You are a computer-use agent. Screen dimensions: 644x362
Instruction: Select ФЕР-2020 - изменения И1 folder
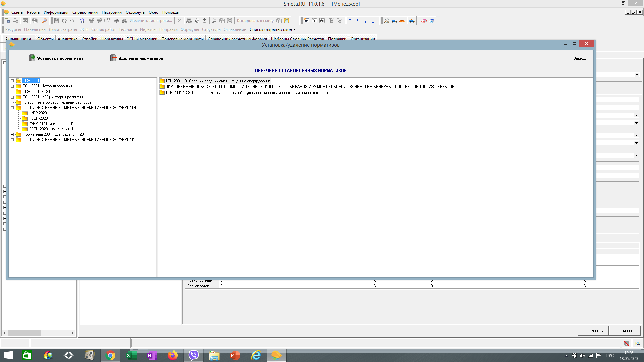[51, 124]
